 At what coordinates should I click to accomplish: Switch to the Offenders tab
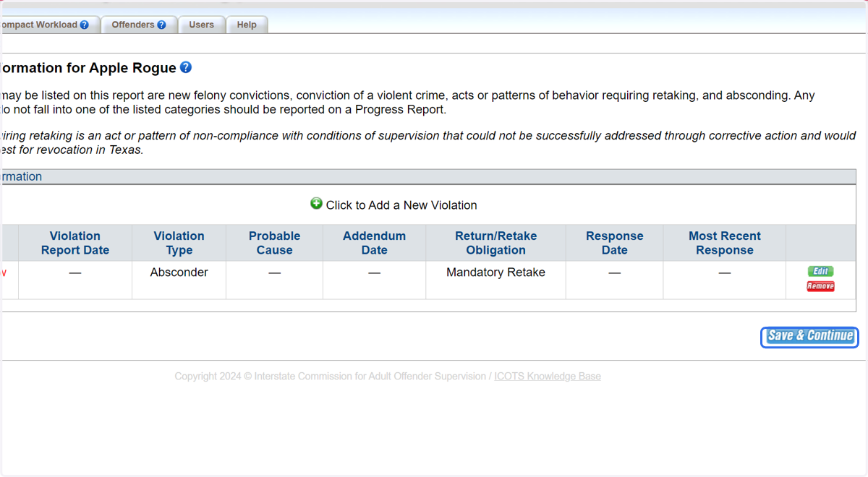pyautogui.click(x=138, y=25)
